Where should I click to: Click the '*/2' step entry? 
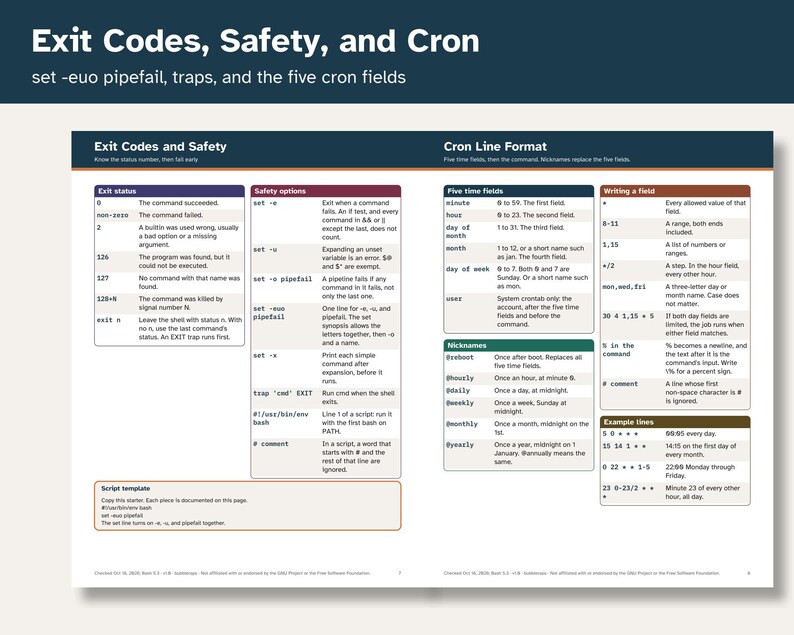coord(608,266)
